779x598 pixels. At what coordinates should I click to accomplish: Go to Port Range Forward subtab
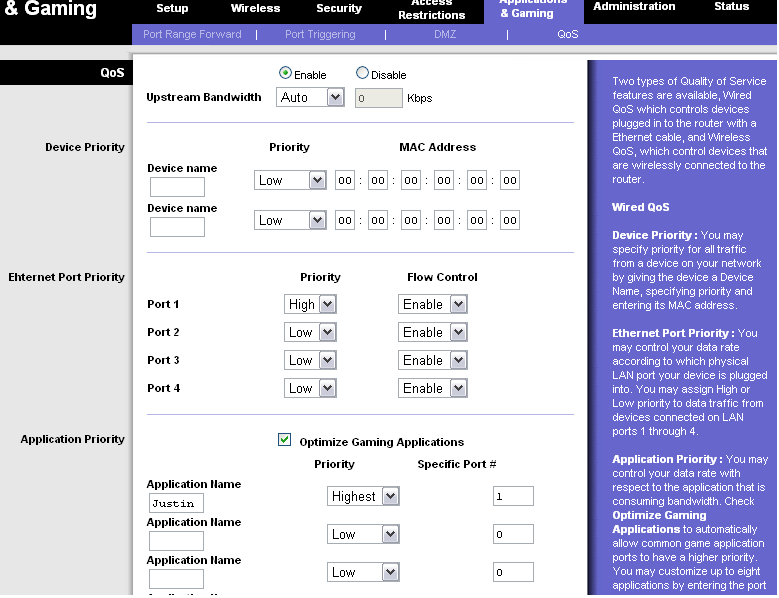[192, 34]
